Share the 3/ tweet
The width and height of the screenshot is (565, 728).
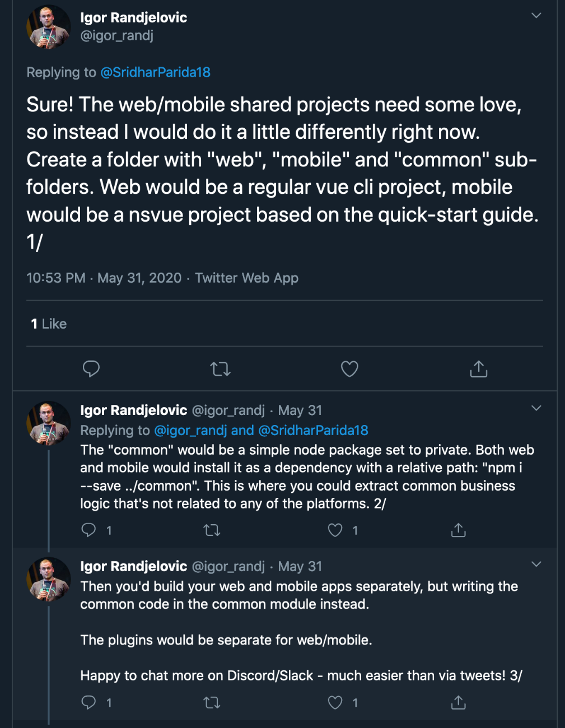coord(458,702)
